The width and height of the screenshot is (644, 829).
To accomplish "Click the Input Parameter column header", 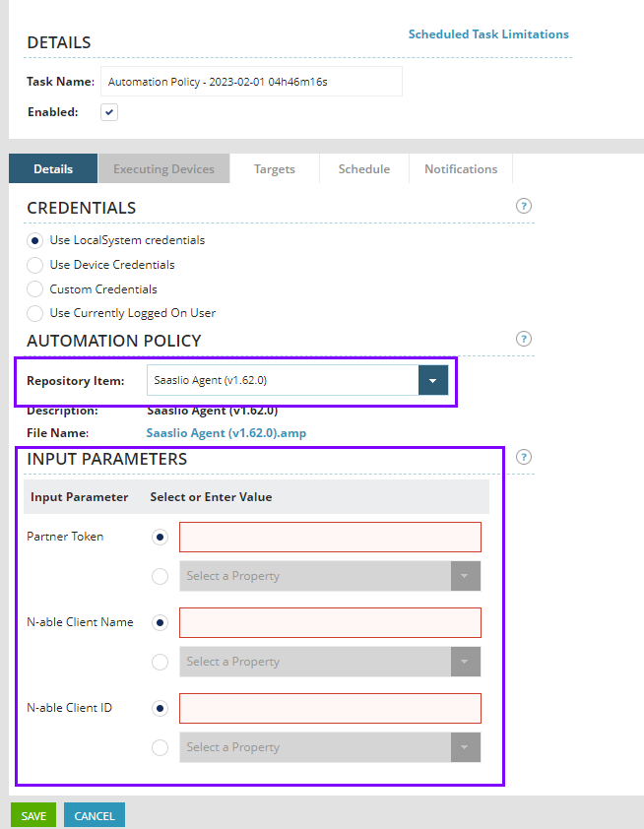I will coord(80,497).
